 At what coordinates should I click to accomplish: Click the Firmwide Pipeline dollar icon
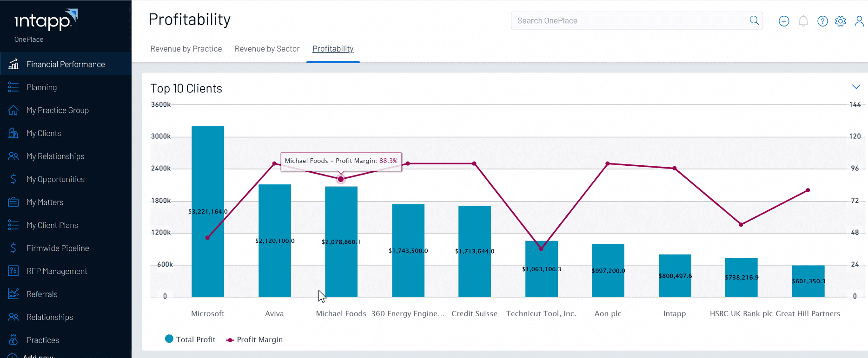click(x=13, y=248)
